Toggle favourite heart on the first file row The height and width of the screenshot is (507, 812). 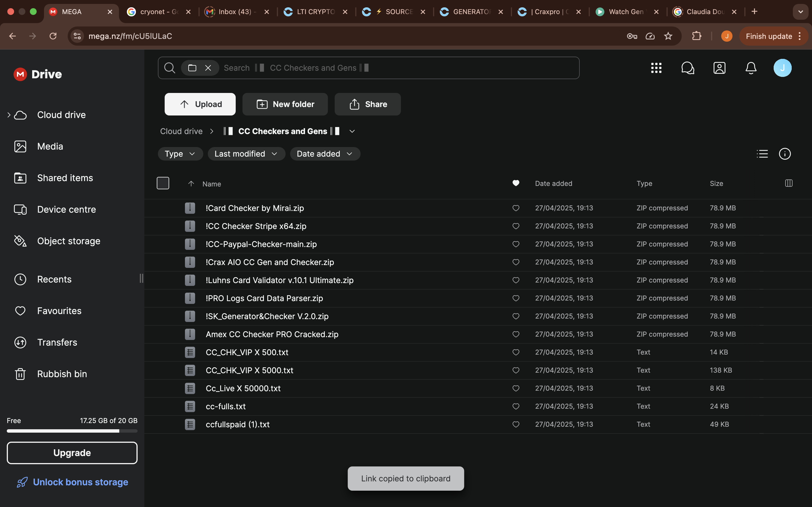click(x=516, y=208)
